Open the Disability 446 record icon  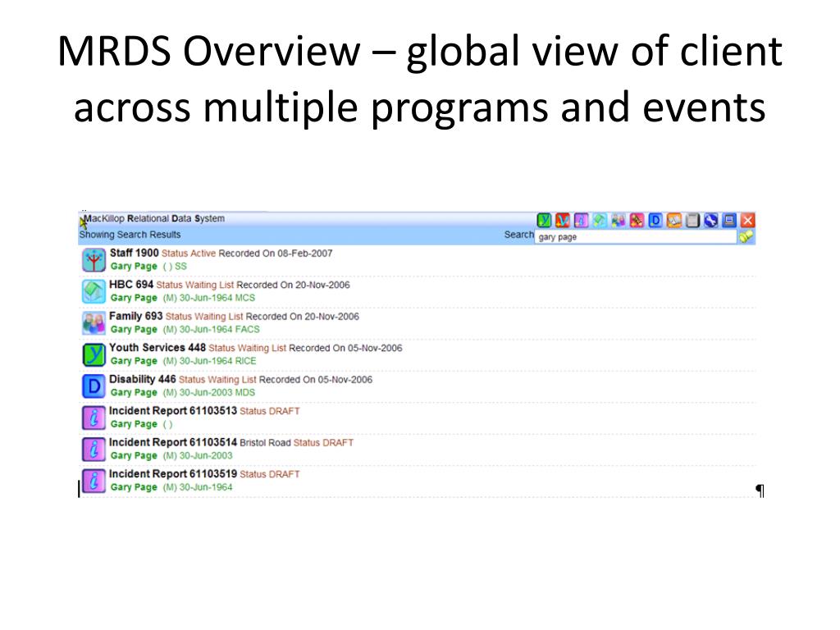94,387
